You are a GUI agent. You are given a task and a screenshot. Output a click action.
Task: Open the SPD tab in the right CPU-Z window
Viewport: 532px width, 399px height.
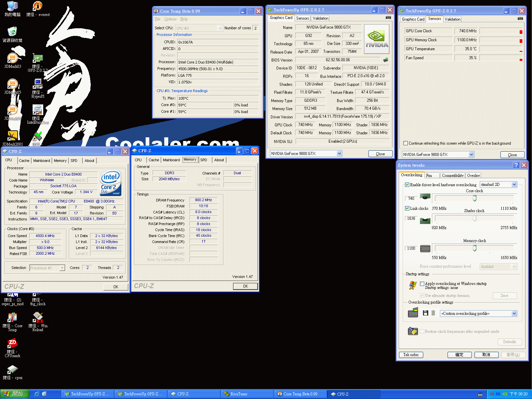tap(203, 160)
